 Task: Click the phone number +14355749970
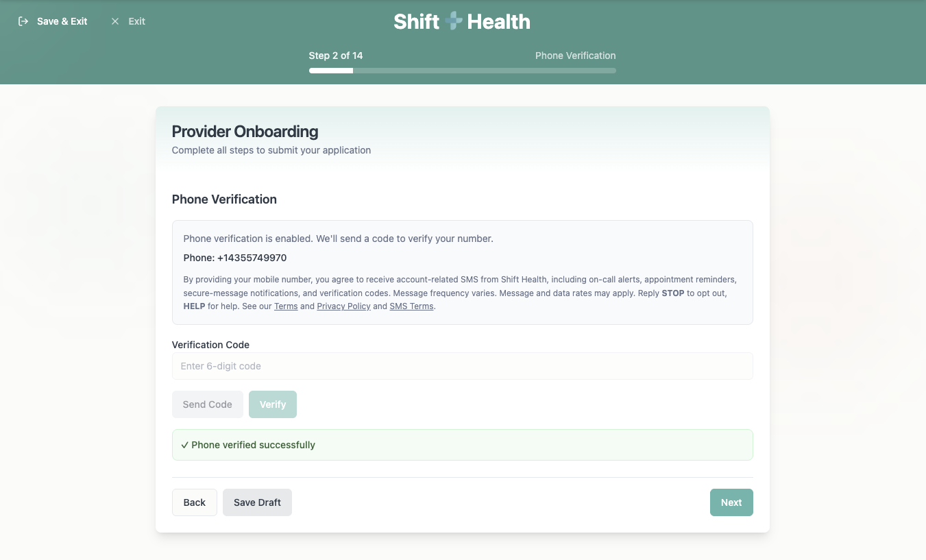tap(252, 258)
